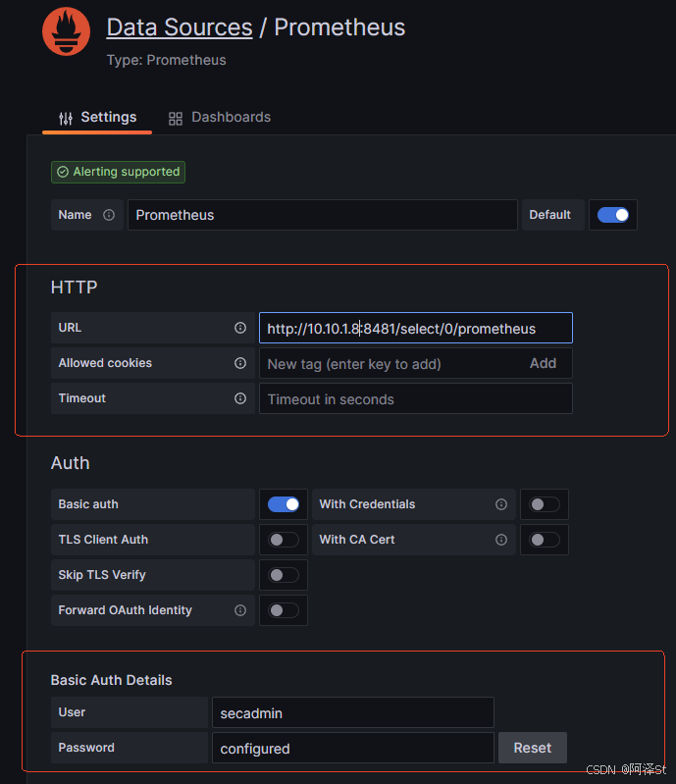
Task: Click the Reset password button
Action: [x=533, y=748]
